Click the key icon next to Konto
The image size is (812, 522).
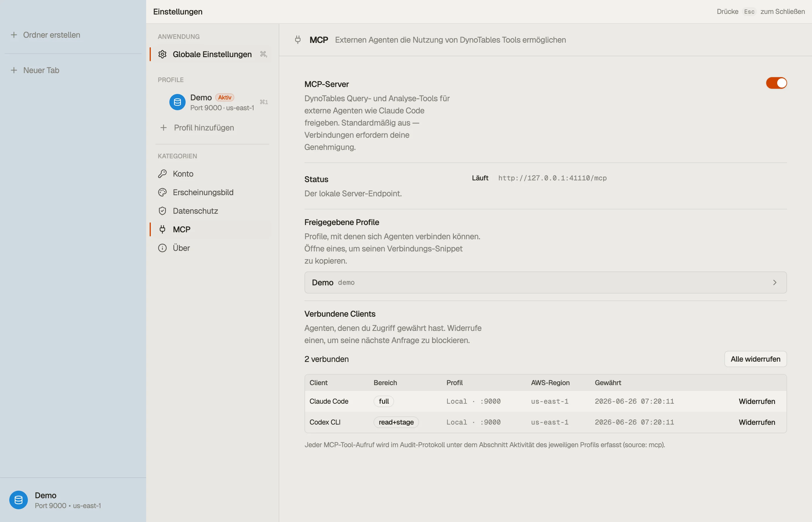pyautogui.click(x=162, y=174)
